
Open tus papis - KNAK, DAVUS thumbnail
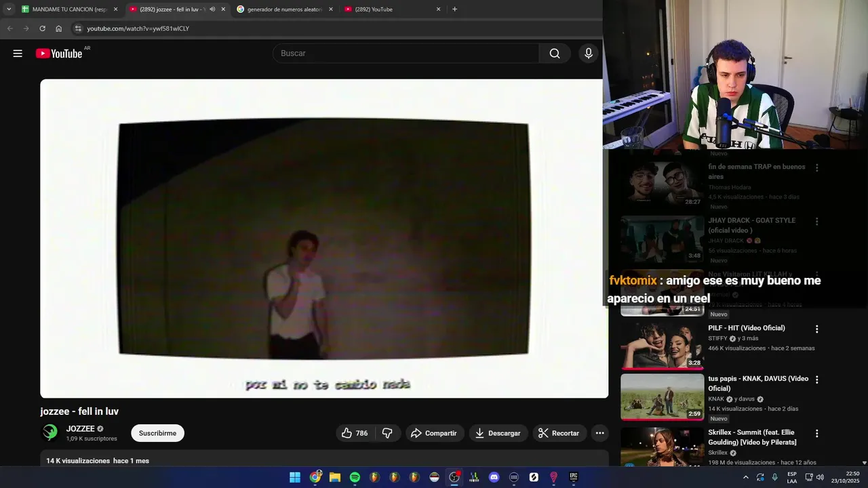[x=663, y=396]
